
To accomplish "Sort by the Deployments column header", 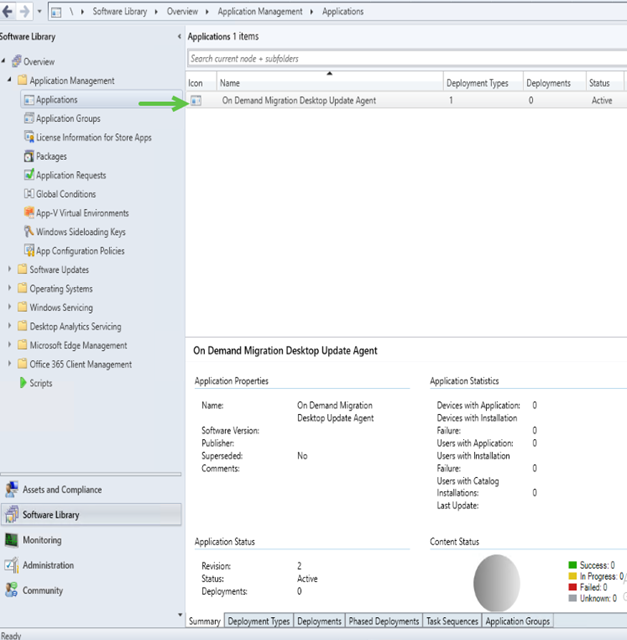I will coord(554,83).
